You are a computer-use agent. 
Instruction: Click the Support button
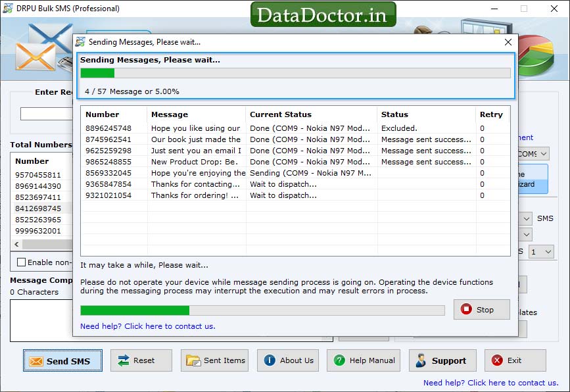tap(442, 360)
